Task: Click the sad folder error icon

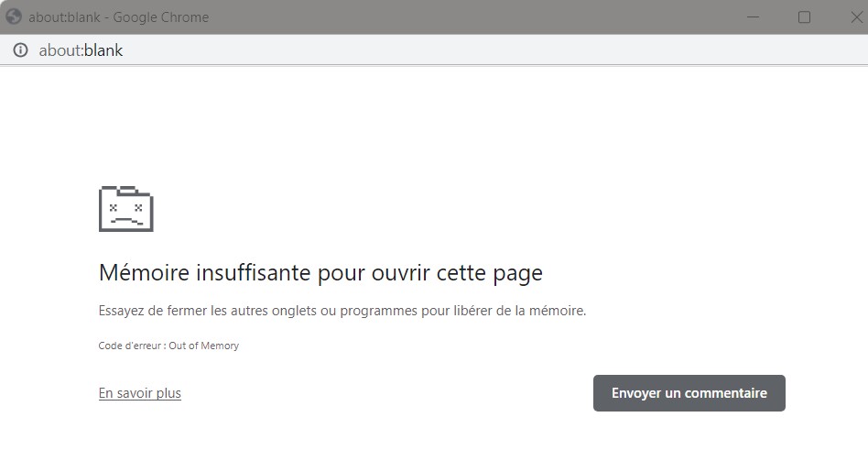Action: (125, 209)
